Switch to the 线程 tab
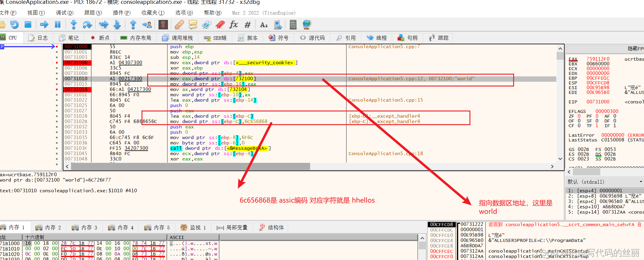Viewport: 644px width, 260px height. click(x=377, y=38)
